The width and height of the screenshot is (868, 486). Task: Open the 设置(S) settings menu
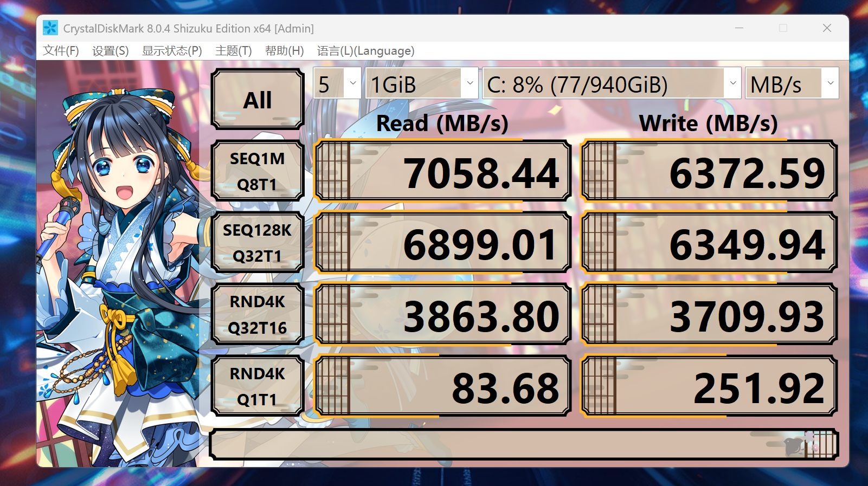(x=111, y=51)
